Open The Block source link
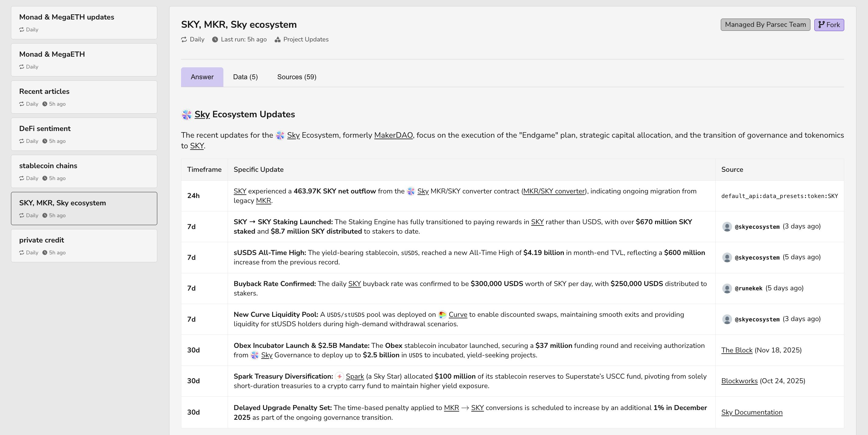This screenshot has width=868, height=435. (737, 350)
